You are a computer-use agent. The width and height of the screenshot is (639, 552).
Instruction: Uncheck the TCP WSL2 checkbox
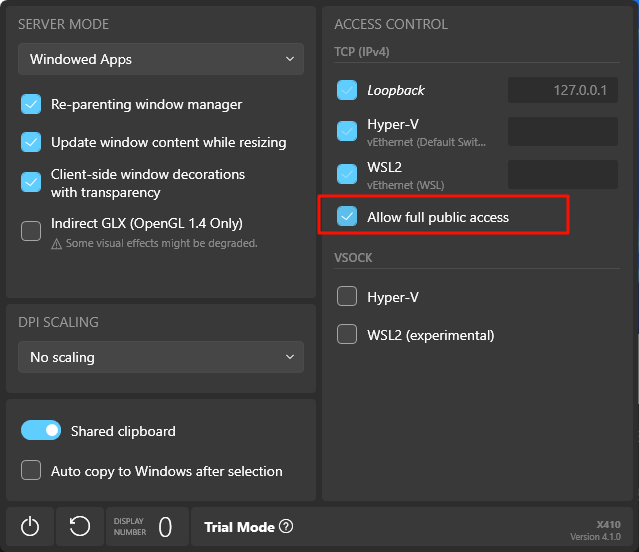pos(347,175)
